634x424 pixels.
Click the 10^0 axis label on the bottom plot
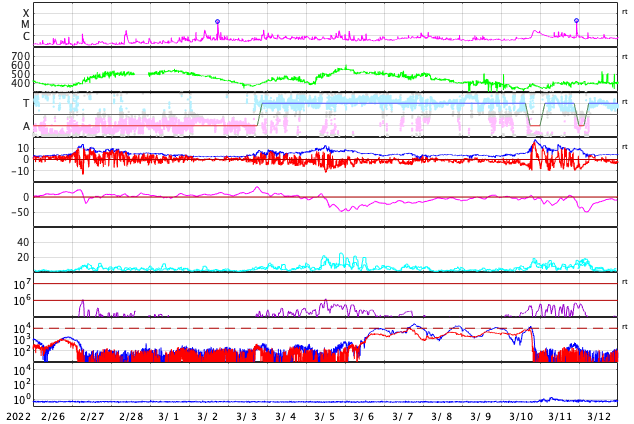22,400
